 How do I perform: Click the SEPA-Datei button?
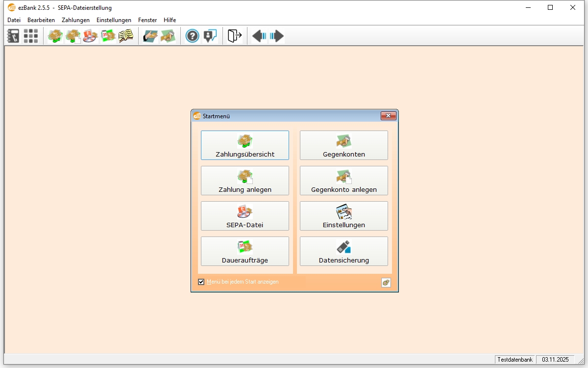coord(245,216)
